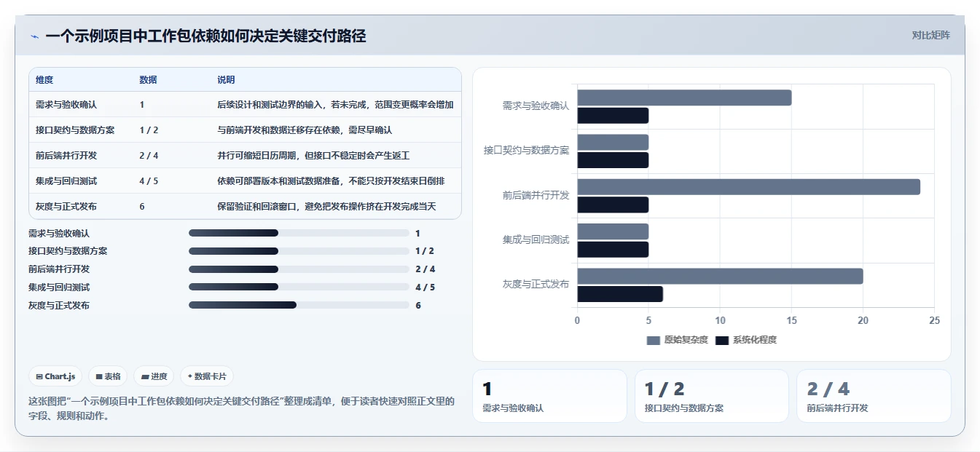The image size is (980, 452).
Task: Click 灰度与正式发布 in the table's 维度 column
Action: (66, 207)
